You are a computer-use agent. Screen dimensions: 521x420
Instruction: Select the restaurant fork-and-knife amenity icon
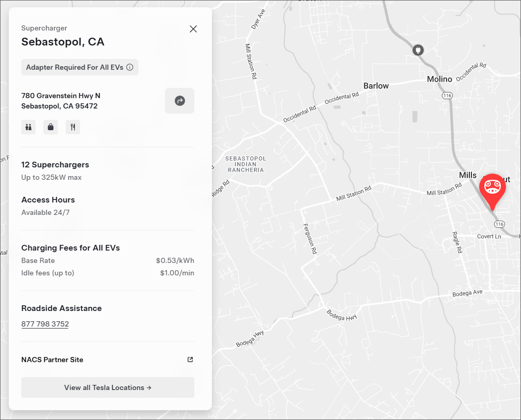[73, 127]
